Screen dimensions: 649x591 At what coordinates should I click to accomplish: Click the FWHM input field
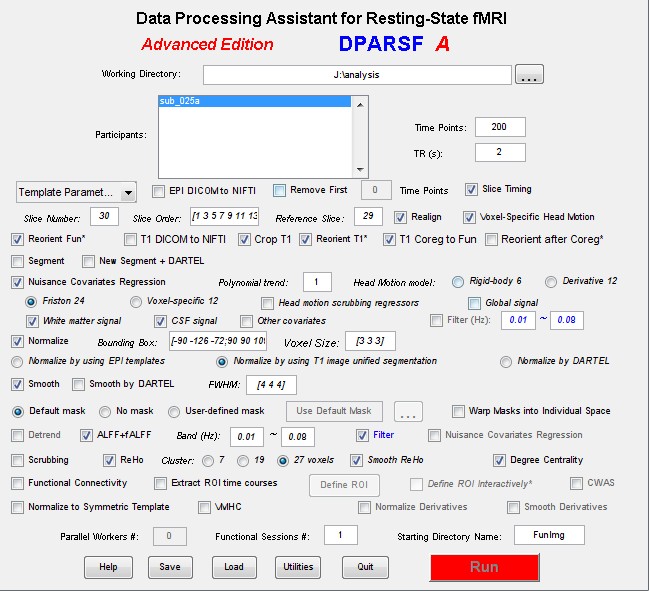coord(271,385)
